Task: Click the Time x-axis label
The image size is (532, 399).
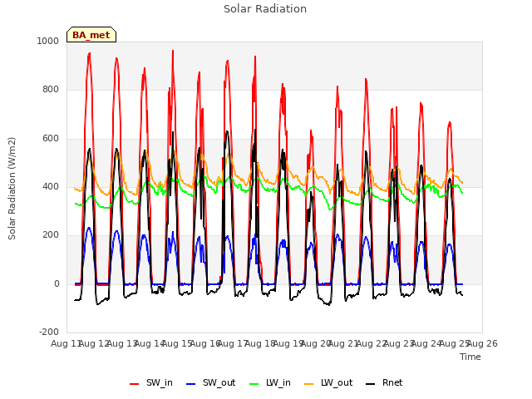Action: (x=470, y=357)
